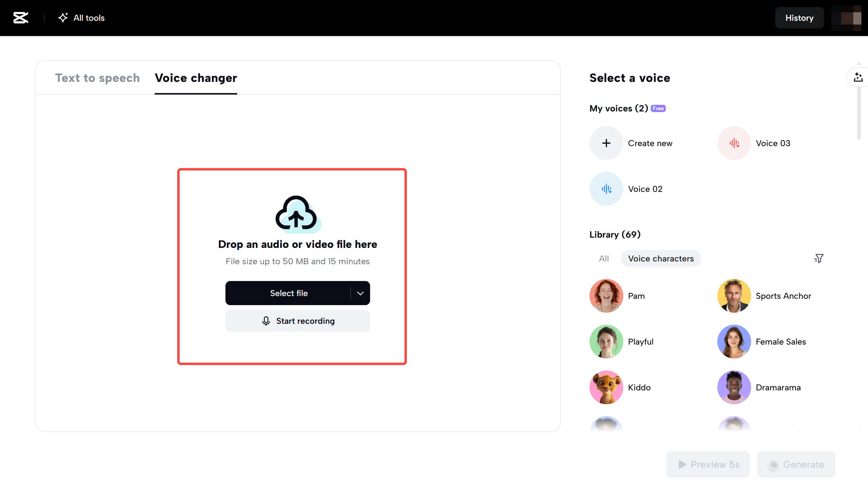Screen dimensions: 868x497
Task: Switch to Text to speech tab
Action: [x=97, y=78]
